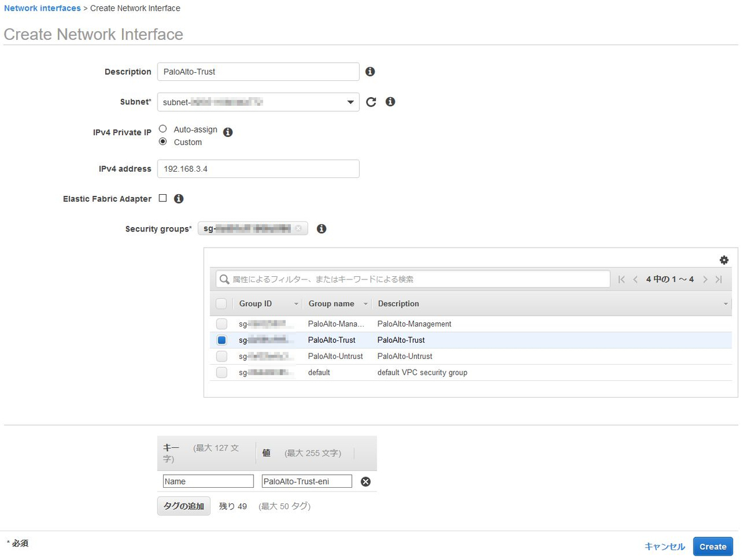Select Auto-assign IPv4 private IP
This screenshot has height=560, width=747.
pos(163,129)
